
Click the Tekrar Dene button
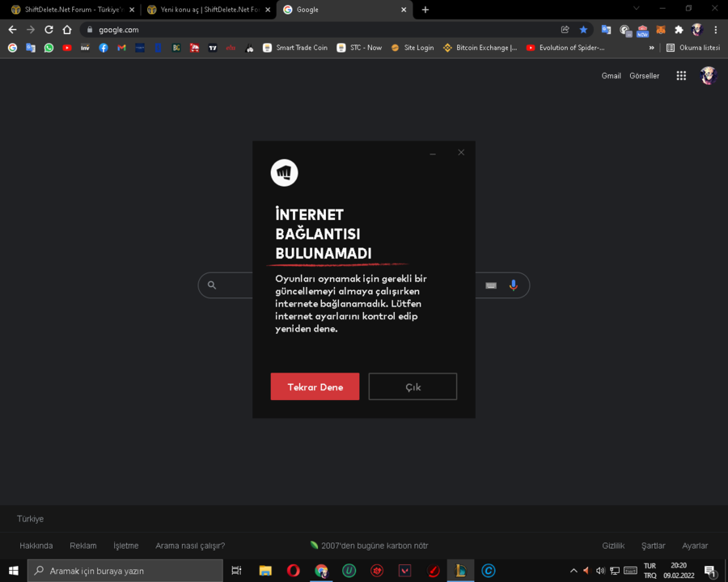point(315,386)
